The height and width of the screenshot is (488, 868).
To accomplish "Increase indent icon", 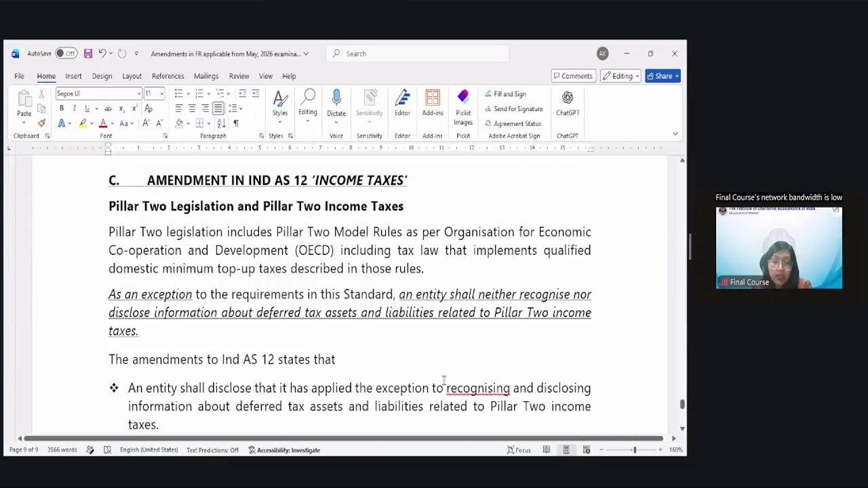I will 255,94.
